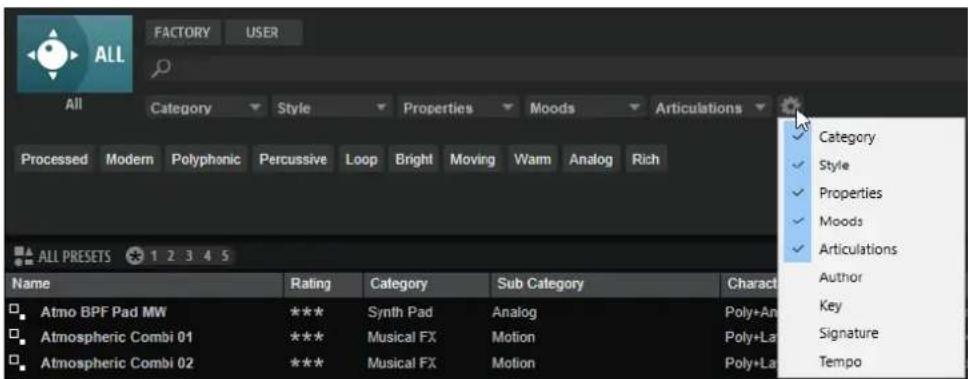Select the Percussive tag button
968x379 pixels.
[x=293, y=159]
